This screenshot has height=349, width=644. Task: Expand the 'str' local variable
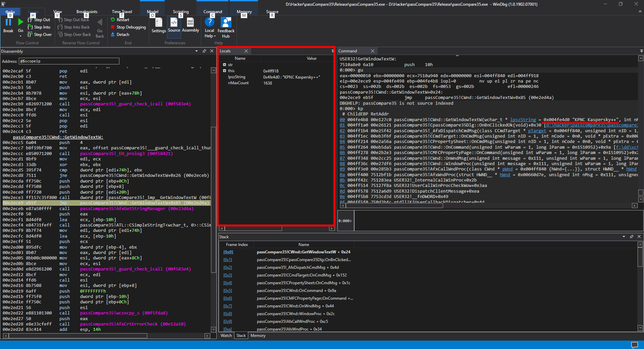[x=224, y=65]
